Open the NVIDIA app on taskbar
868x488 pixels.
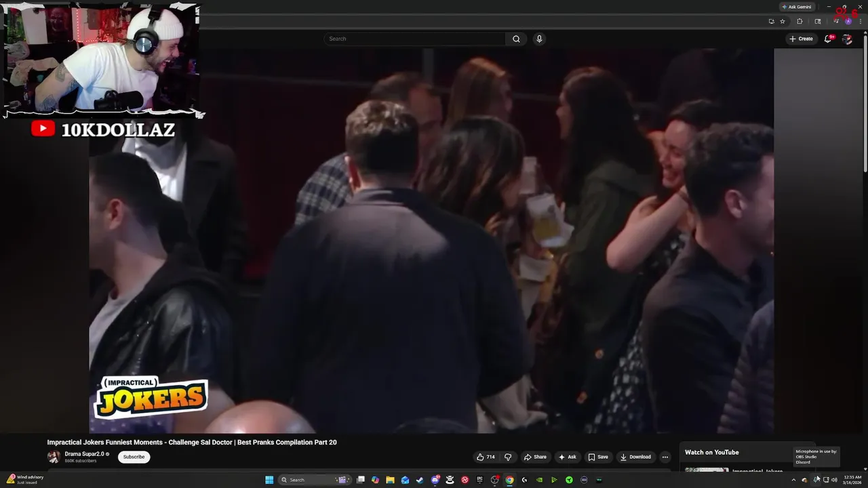[x=539, y=480]
